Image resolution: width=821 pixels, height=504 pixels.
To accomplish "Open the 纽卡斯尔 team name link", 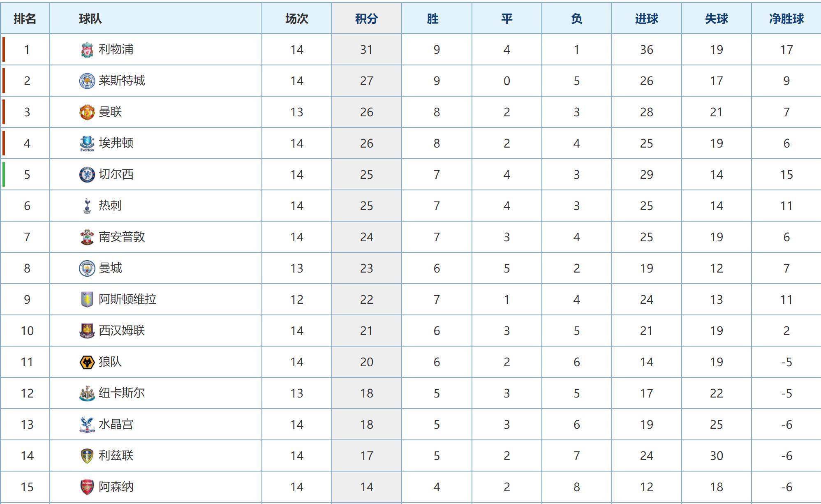I will pyautogui.click(x=122, y=393).
